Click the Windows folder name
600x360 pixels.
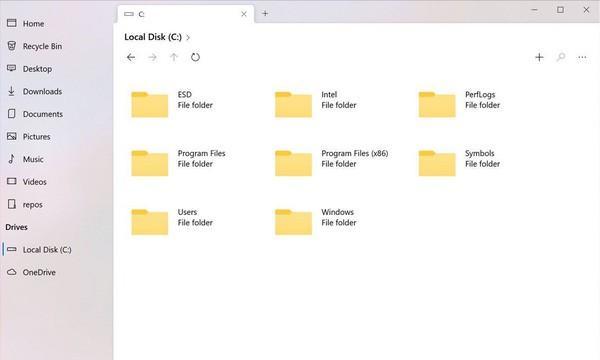[338, 212]
